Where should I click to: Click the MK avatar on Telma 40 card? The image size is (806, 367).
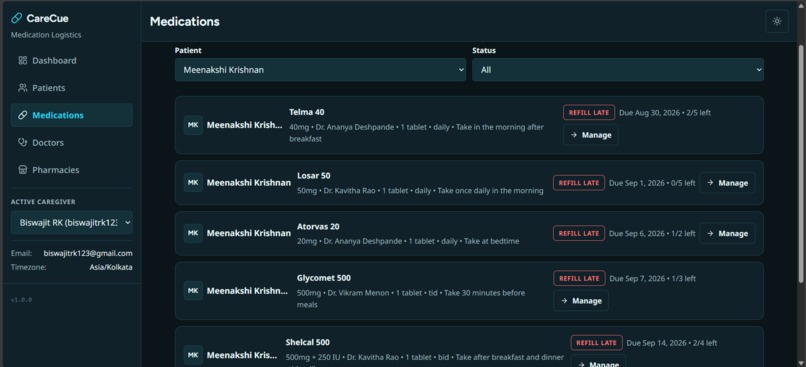tap(193, 125)
